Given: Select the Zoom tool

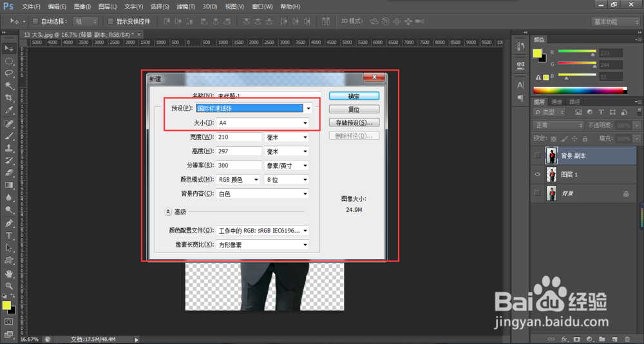Looking at the screenshot, I should [x=8, y=285].
